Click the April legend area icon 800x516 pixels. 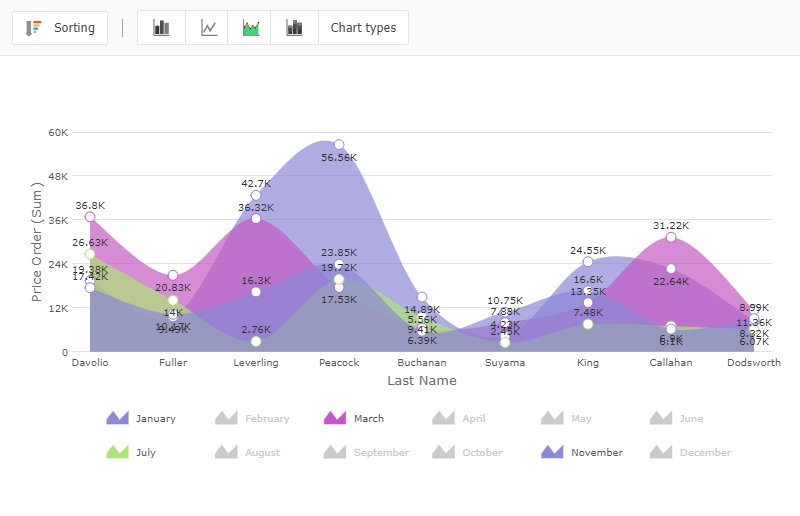[x=444, y=418]
